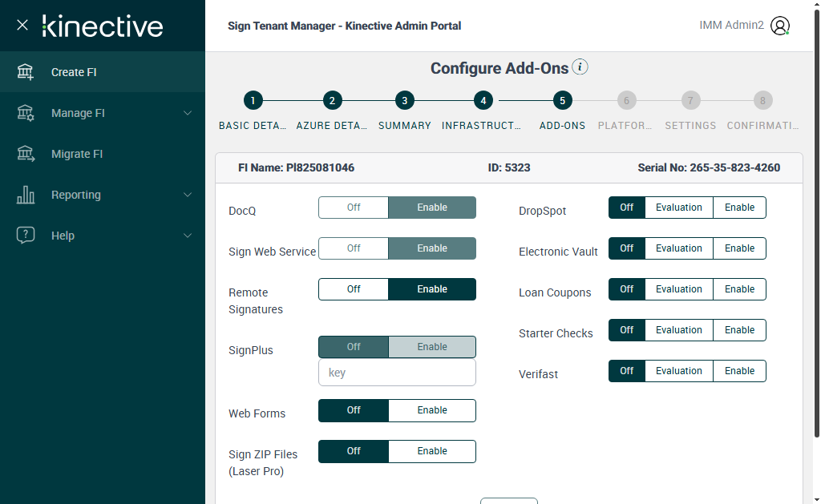Enable Sign ZIP Files (Laser Pro)
The height and width of the screenshot is (504, 821).
pos(432,450)
